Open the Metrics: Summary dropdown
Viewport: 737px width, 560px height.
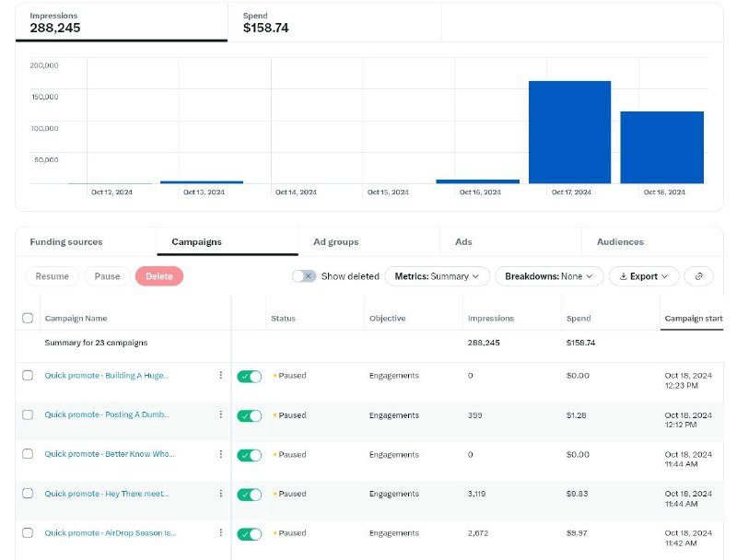[437, 276]
